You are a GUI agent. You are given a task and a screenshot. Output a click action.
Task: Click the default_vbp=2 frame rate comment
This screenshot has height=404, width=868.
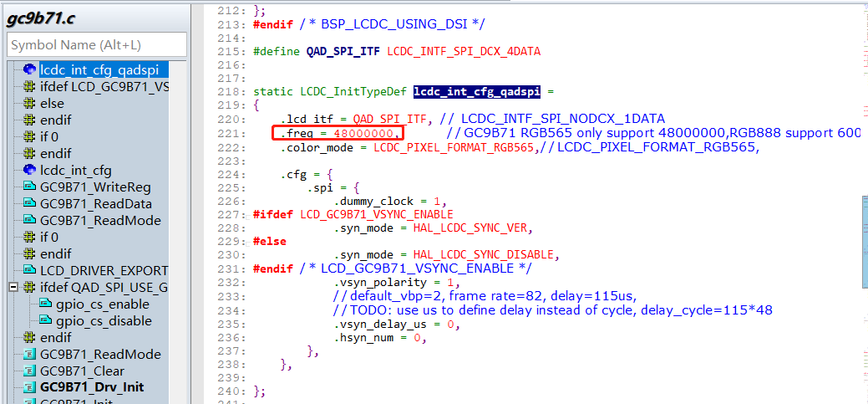coord(485,295)
